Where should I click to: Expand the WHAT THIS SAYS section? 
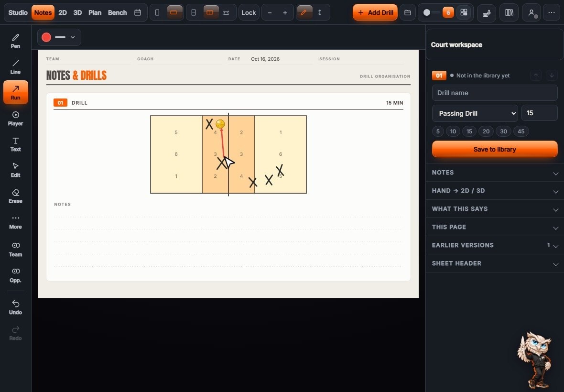point(495,209)
